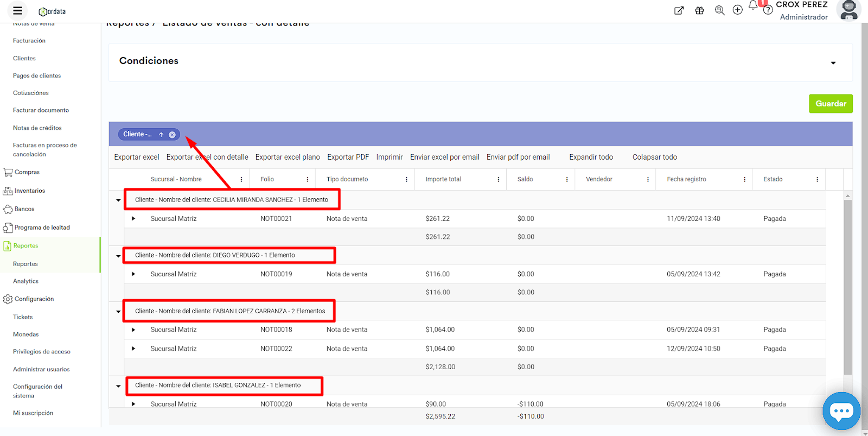Open the Folio column options menu
The width and height of the screenshot is (868, 436).
click(307, 179)
